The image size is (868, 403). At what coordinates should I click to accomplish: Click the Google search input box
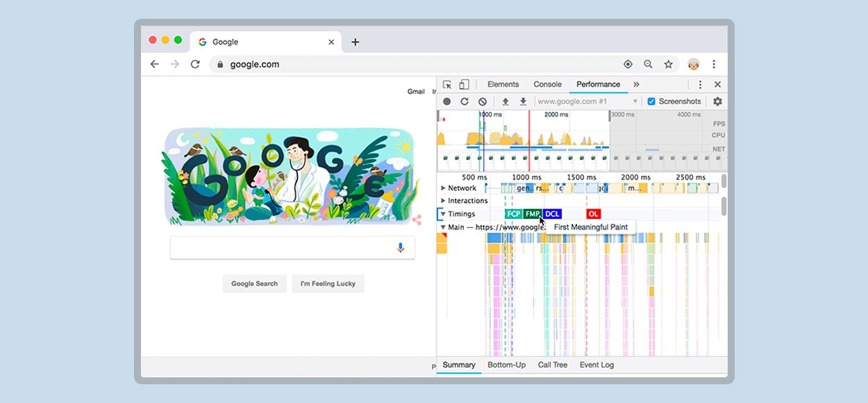click(292, 247)
